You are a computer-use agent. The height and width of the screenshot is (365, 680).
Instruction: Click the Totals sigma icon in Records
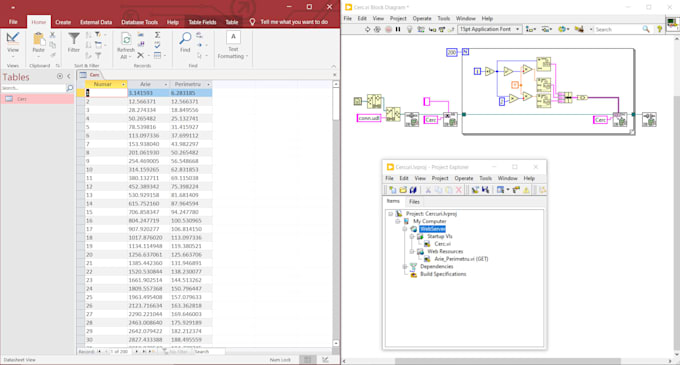pos(157,35)
